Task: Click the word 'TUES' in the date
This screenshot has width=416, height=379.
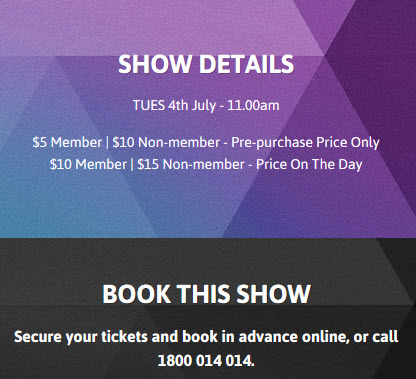Action: [x=149, y=105]
